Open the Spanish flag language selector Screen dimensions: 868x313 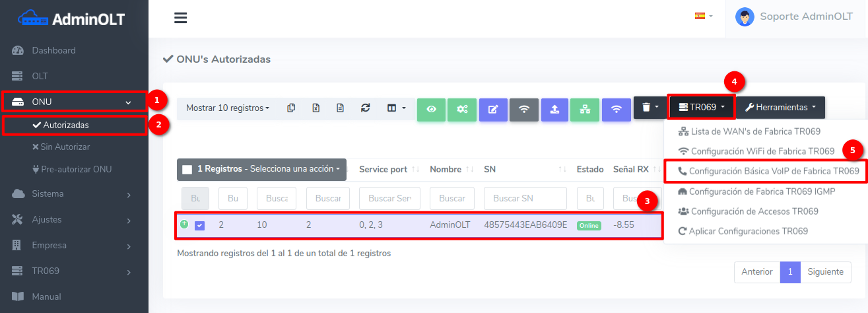pos(703,16)
